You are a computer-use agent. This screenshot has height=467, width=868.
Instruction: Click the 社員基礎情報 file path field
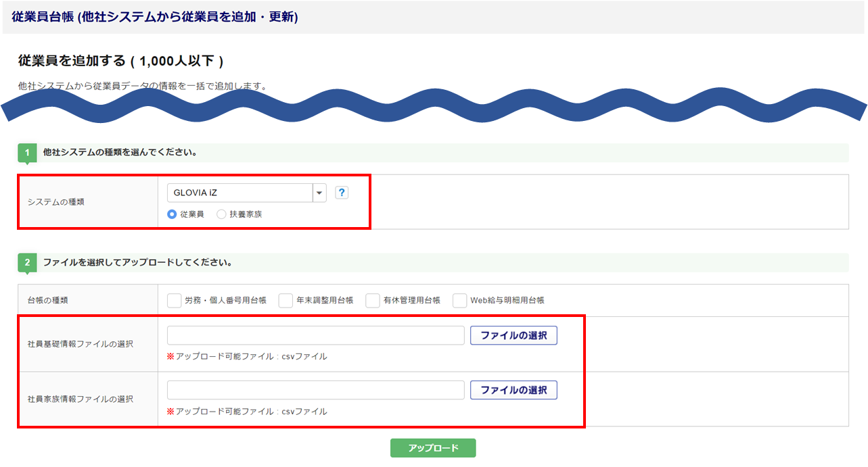pos(315,335)
